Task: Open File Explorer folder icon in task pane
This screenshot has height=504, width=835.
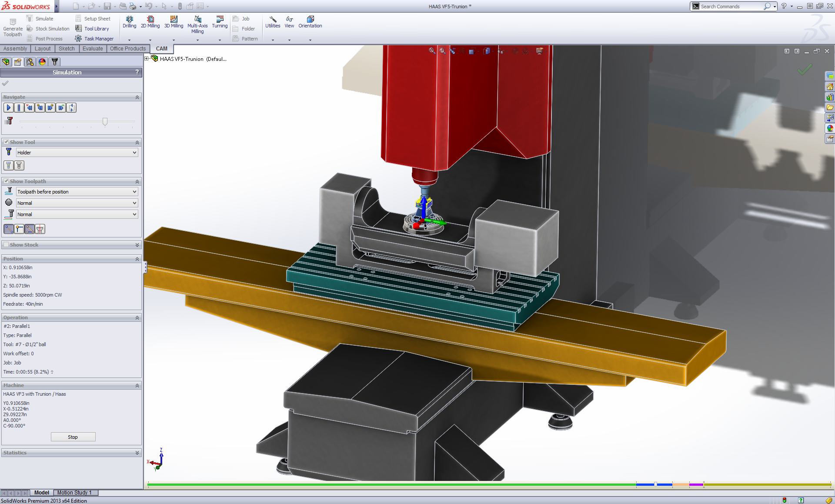Action: pos(830,107)
